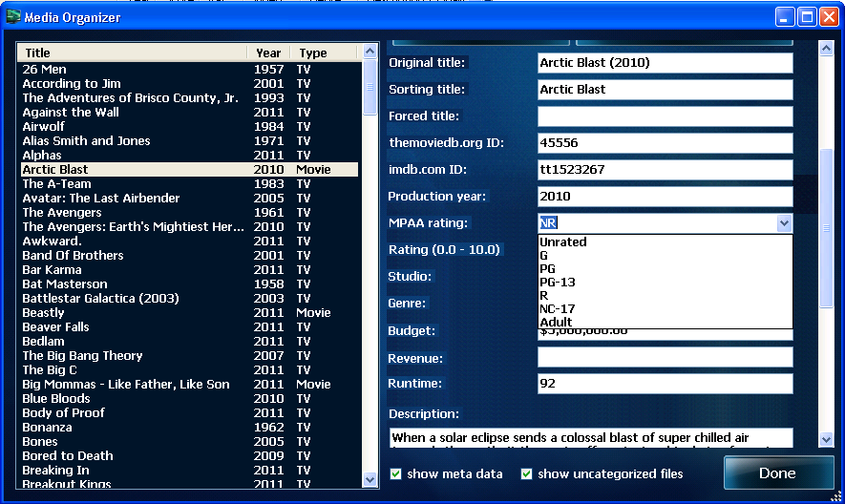The image size is (845, 504).
Task: Select NC-17 from the rating list
Action: pos(665,308)
